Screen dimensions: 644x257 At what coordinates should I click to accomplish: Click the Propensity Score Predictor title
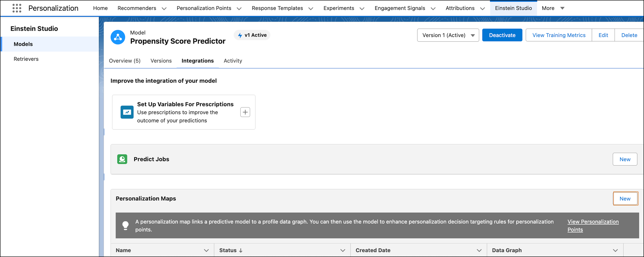(178, 41)
